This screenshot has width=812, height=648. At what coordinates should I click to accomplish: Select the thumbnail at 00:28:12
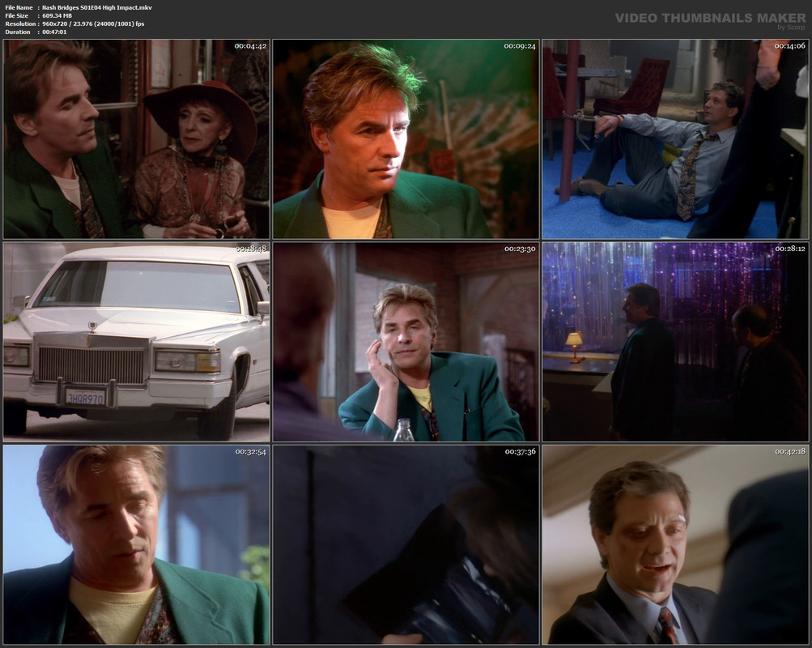[675, 342]
